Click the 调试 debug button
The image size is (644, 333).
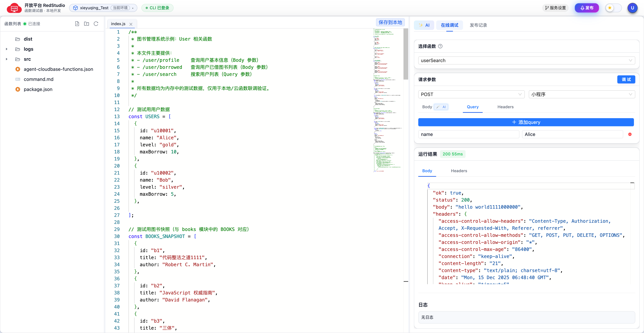(x=626, y=80)
